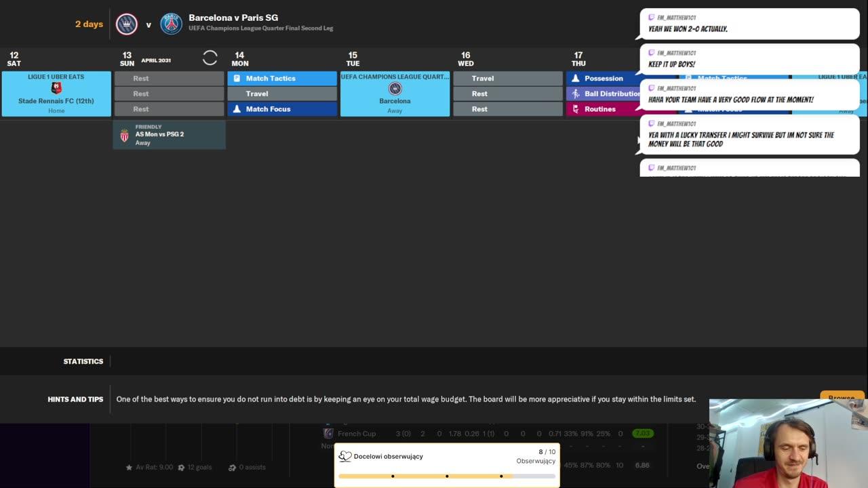Select the 17 THU day header
Viewport: 868px width, 488px height.
[x=578, y=59]
